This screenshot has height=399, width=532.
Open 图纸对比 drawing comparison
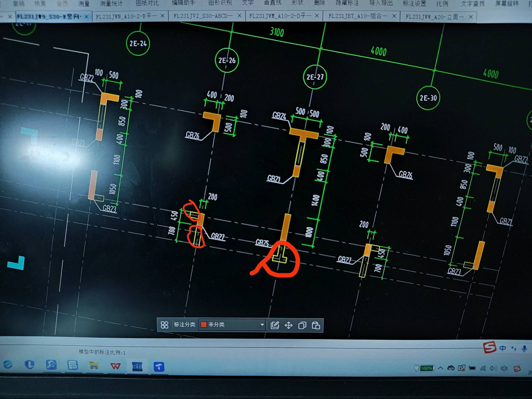(x=147, y=3)
